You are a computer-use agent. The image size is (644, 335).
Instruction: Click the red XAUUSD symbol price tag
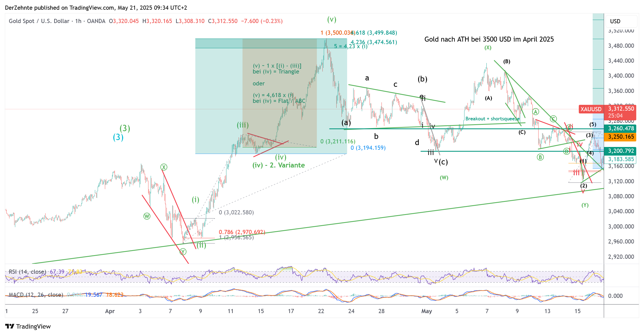tap(591, 109)
